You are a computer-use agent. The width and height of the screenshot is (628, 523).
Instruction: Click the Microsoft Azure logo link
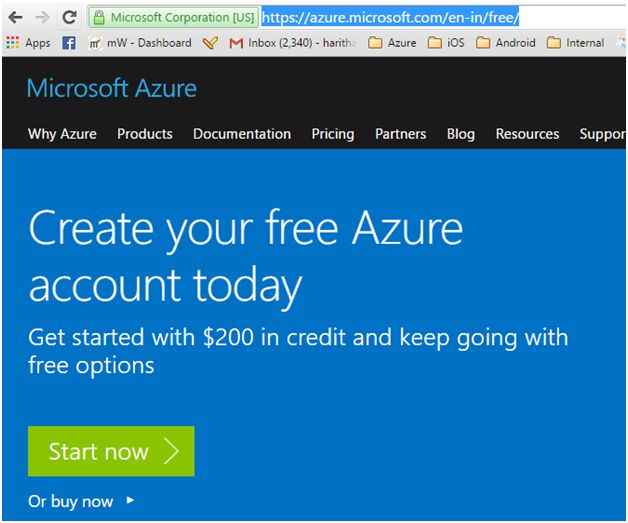pos(111,88)
